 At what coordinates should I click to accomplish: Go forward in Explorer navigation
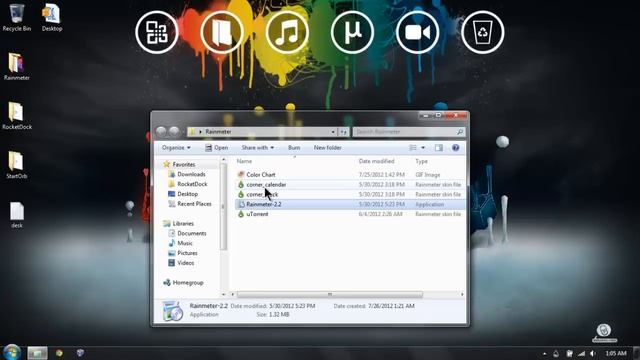pyautogui.click(x=174, y=131)
